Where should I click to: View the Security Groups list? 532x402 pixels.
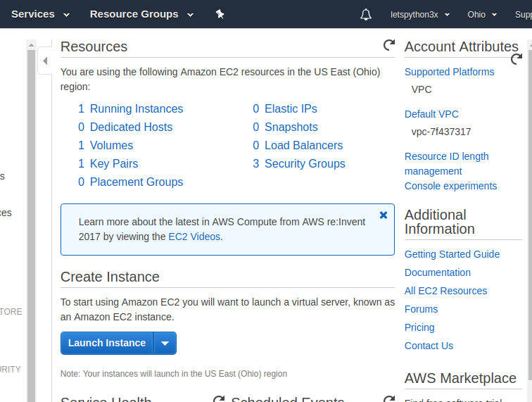(x=304, y=163)
